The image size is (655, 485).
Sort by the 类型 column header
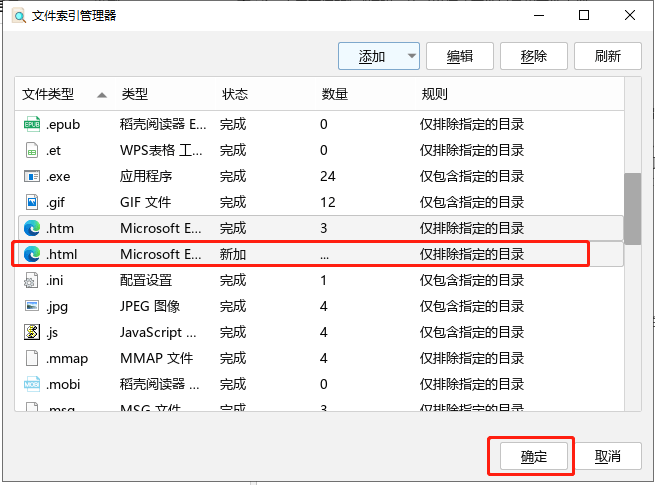164,94
